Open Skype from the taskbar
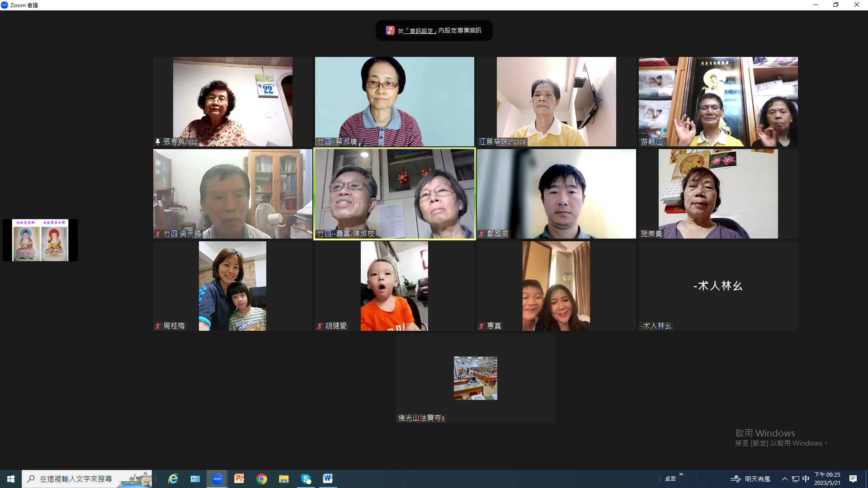 pos(306,479)
